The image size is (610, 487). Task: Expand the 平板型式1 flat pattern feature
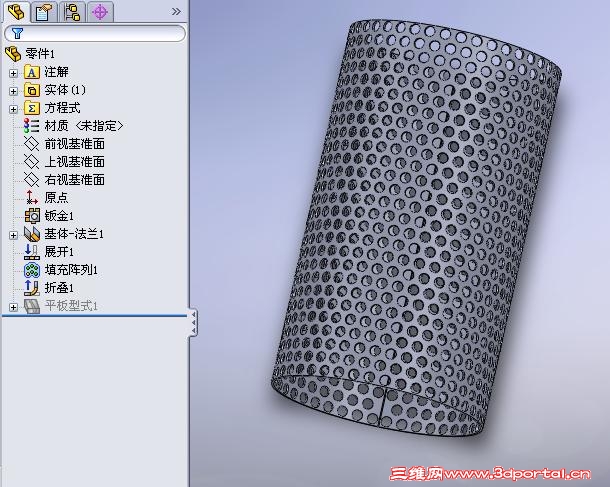pos(13,307)
